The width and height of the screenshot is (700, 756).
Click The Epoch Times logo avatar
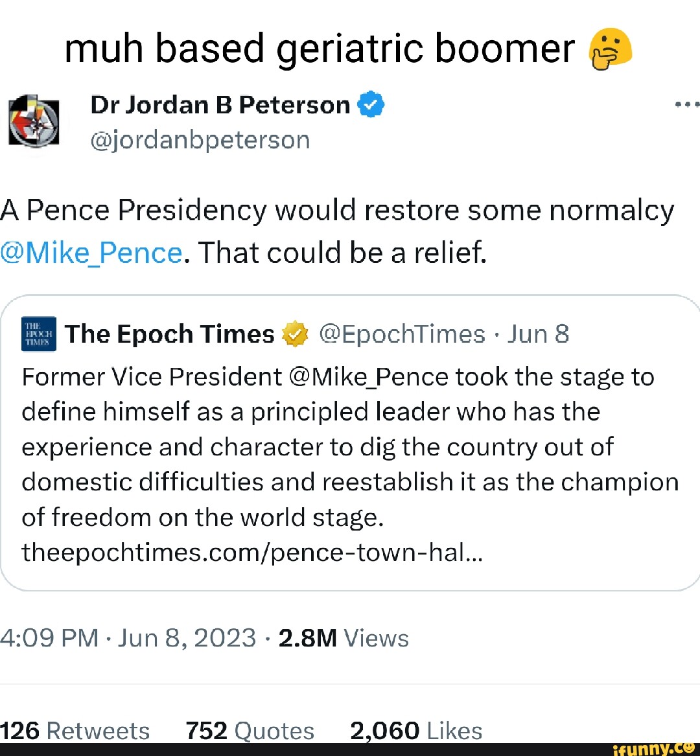tap(39, 334)
